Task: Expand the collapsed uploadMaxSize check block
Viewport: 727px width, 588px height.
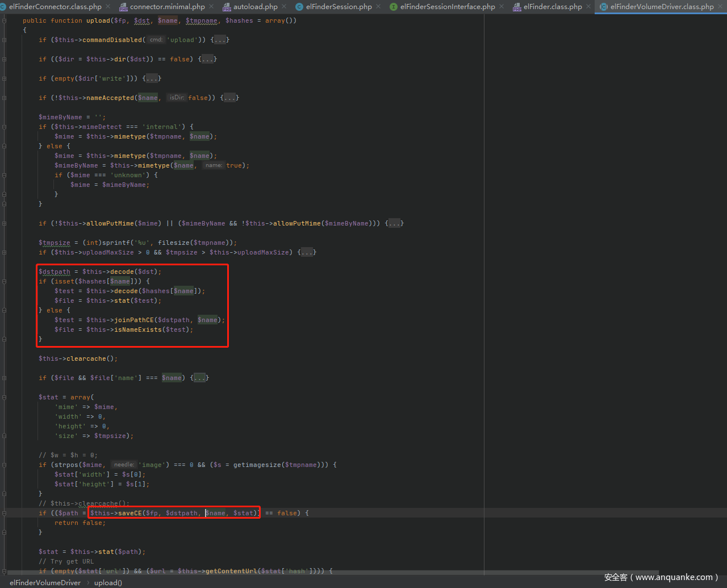Action: pyautogui.click(x=308, y=252)
